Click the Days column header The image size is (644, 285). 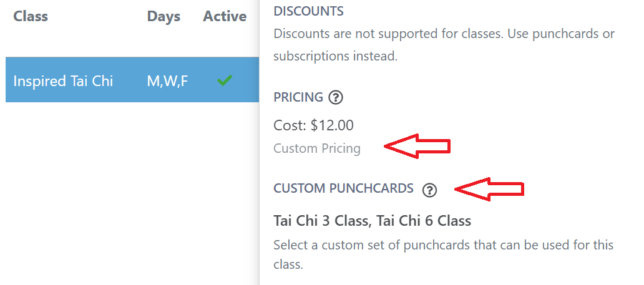tap(163, 16)
